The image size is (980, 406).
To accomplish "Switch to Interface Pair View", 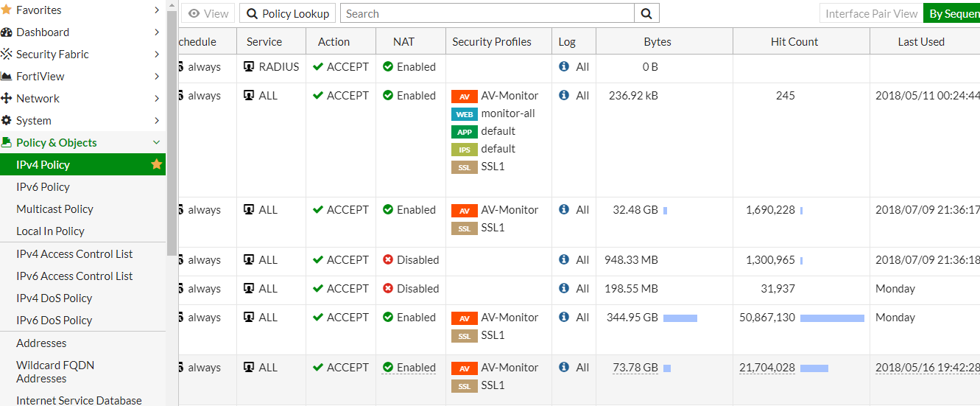I will [x=871, y=13].
